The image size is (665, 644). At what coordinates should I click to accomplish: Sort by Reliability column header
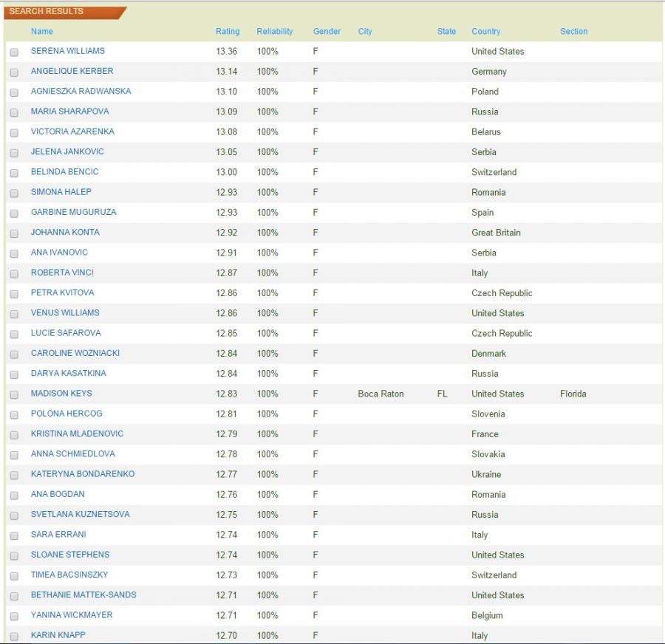tap(274, 31)
